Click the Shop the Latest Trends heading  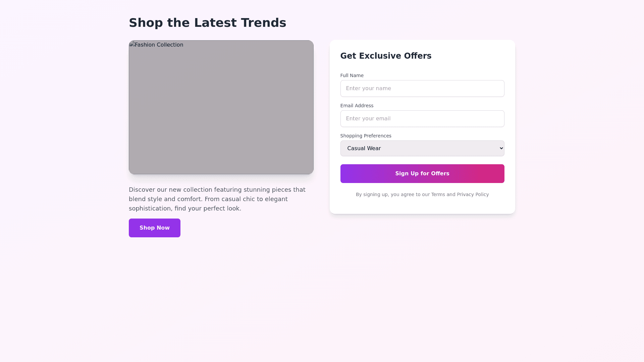[x=207, y=23]
